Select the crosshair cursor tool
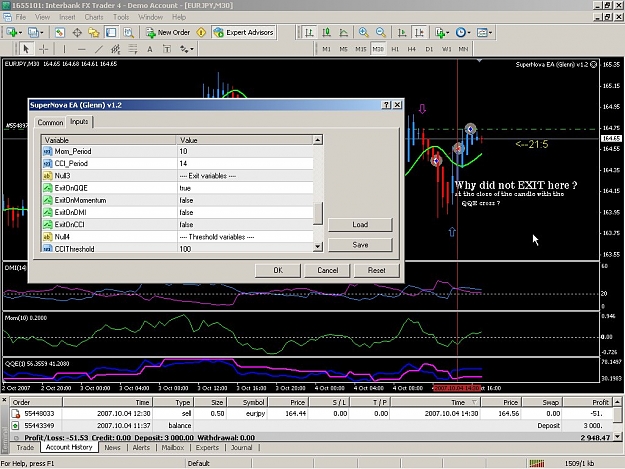The image size is (625, 469). 43,49
